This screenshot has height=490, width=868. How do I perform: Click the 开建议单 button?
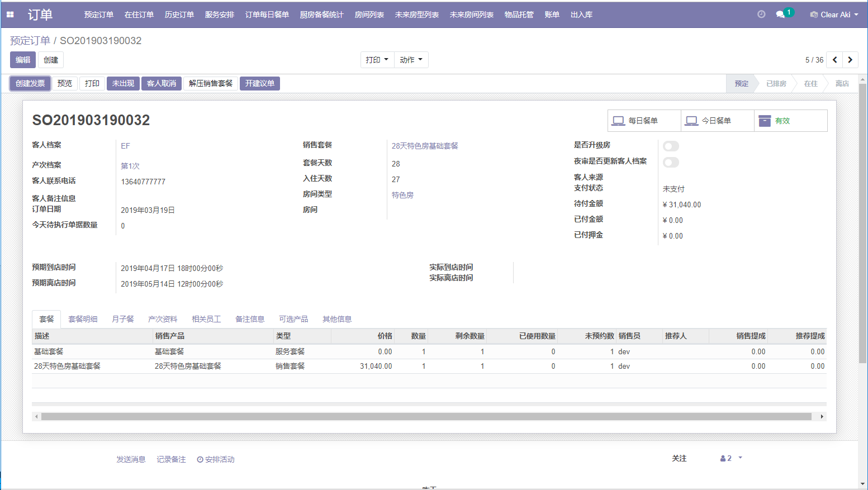(260, 83)
